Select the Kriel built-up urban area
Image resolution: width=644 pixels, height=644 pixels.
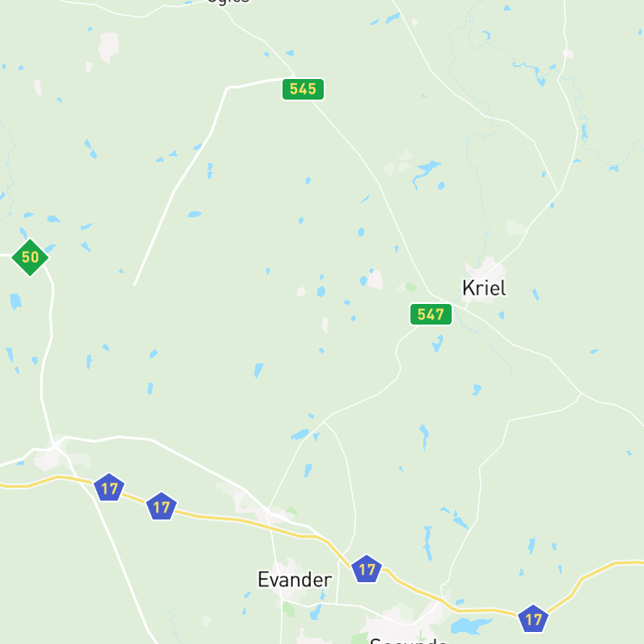click(486, 281)
